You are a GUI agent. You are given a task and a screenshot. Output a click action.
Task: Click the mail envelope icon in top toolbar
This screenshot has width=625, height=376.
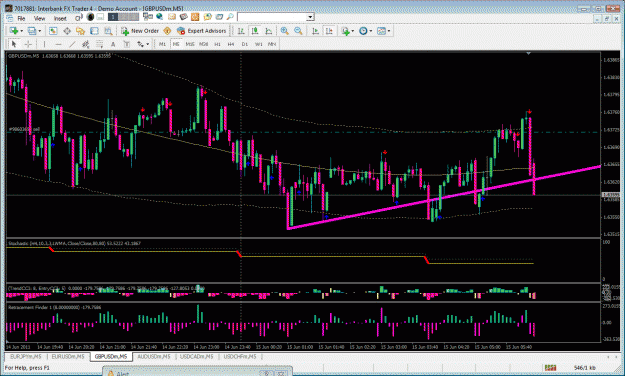(172, 17)
